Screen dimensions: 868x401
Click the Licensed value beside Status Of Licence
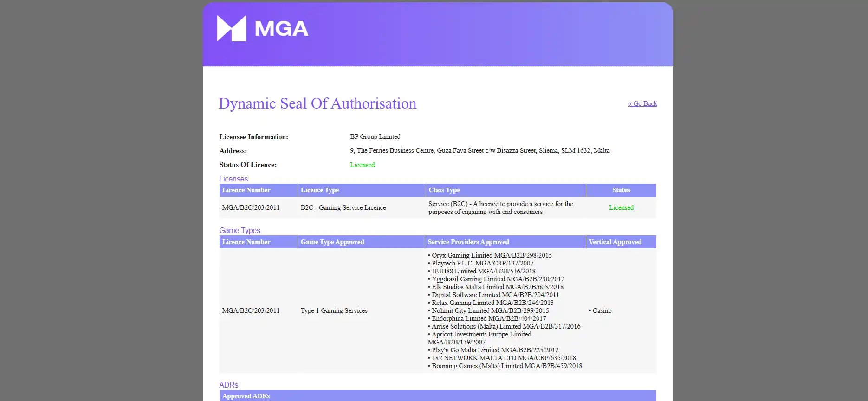point(362,165)
